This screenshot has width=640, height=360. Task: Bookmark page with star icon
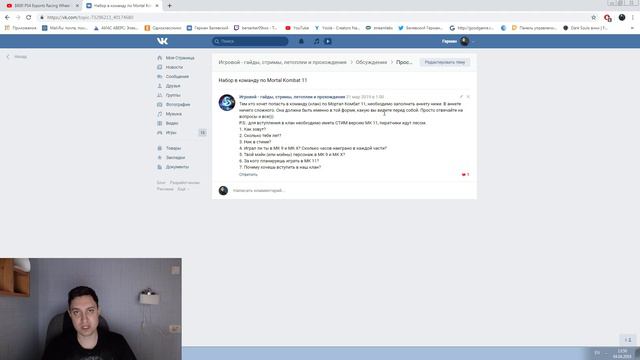[593, 18]
